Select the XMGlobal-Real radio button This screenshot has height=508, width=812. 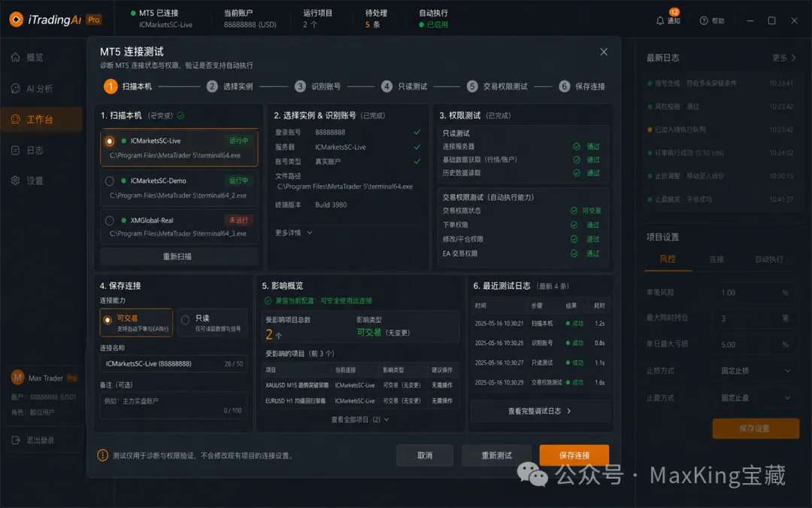(x=110, y=221)
